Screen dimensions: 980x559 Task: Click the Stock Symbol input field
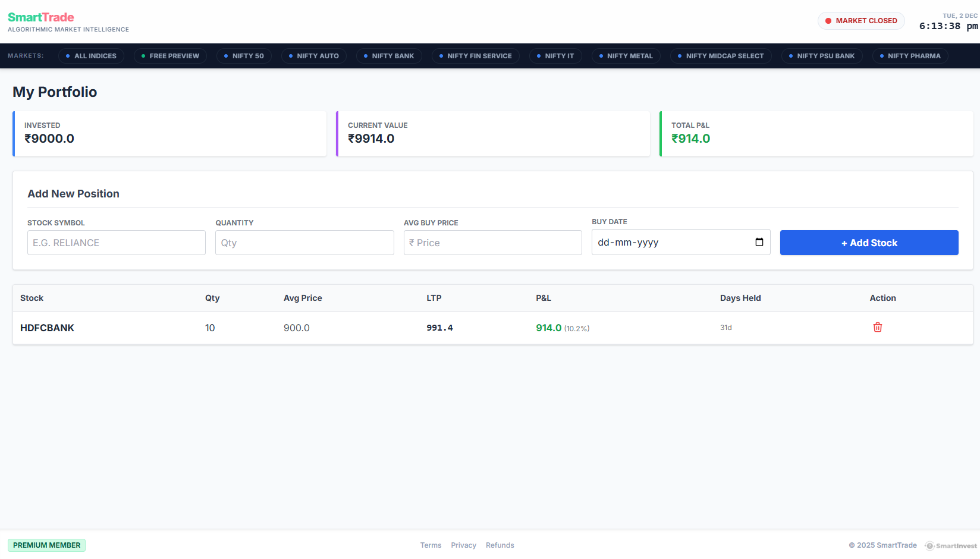(116, 243)
